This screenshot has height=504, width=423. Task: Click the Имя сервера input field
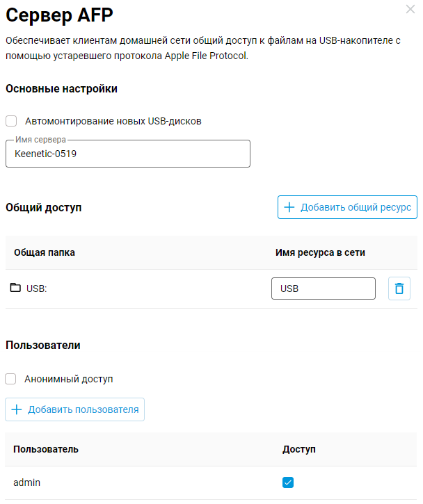pos(127,154)
